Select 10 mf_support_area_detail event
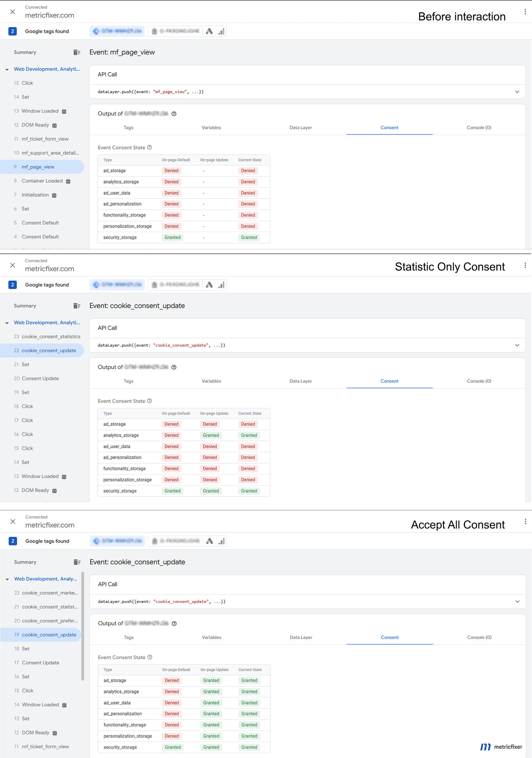Image resolution: width=532 pixels, height=758 pixels. point(42,153)
